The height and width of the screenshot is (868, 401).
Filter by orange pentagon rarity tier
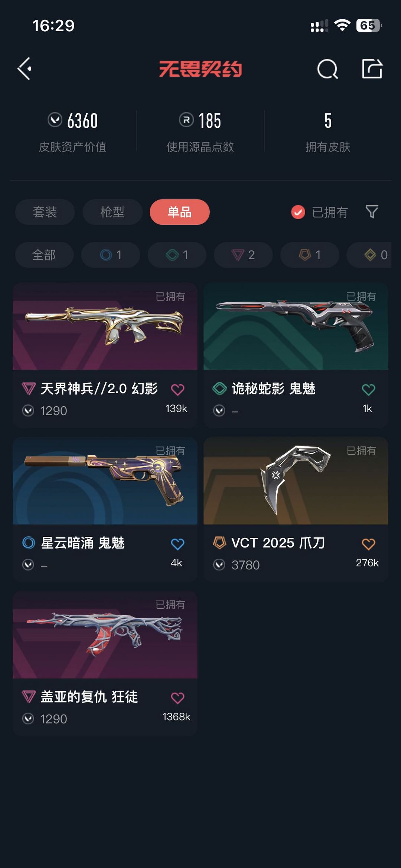[310, 255]
